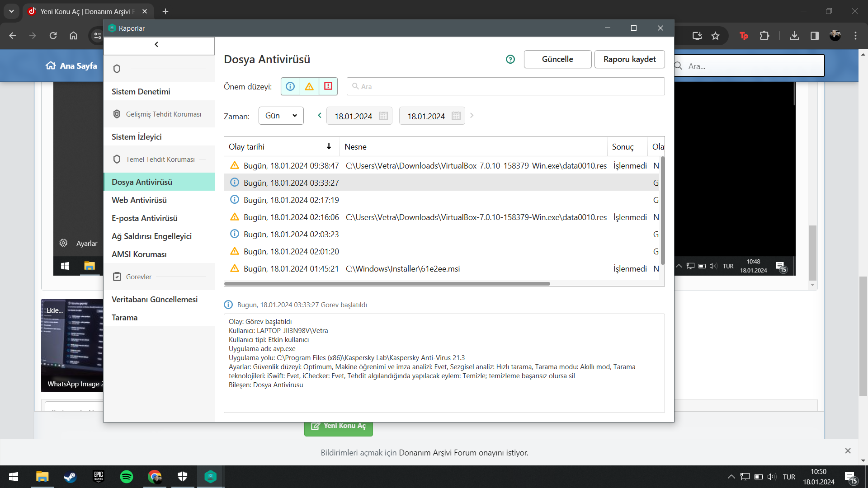Open Veritabanı Güncellemesi report
This screenshot has height=488, width=868.
click(159, 300)
